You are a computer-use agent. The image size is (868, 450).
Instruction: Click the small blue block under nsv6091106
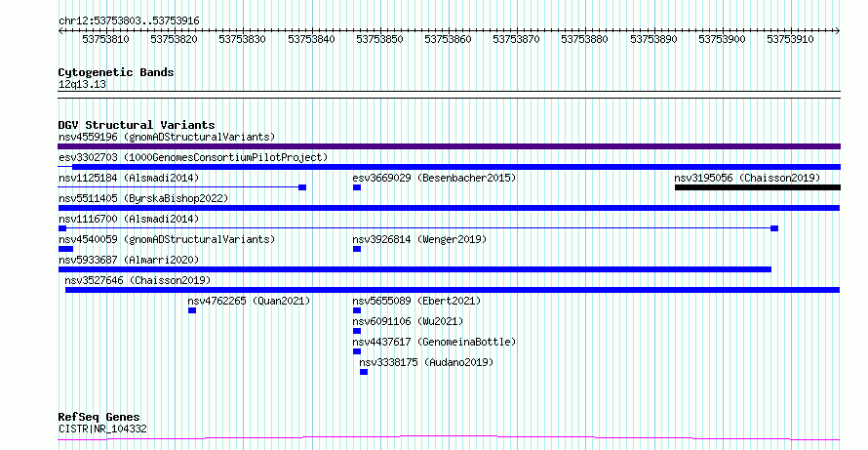click(357, 331)
